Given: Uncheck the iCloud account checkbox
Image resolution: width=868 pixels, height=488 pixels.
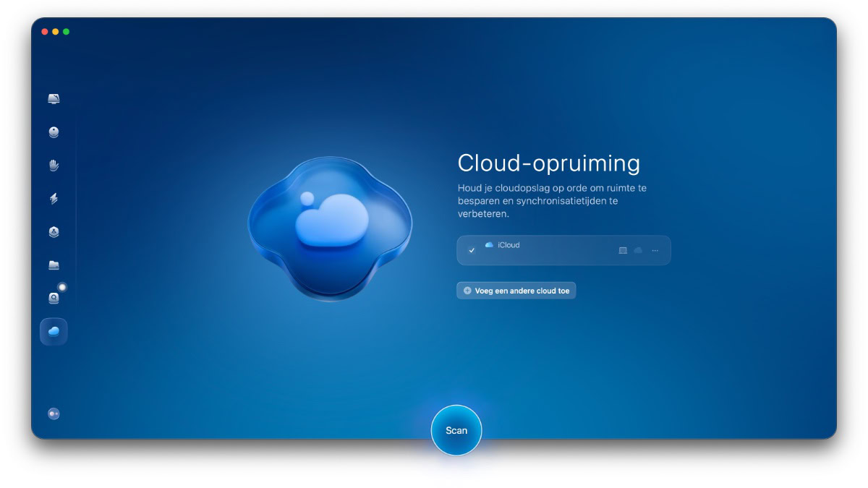Looking at the screenshot, I should pyautogui.click(x=472, y=249).
